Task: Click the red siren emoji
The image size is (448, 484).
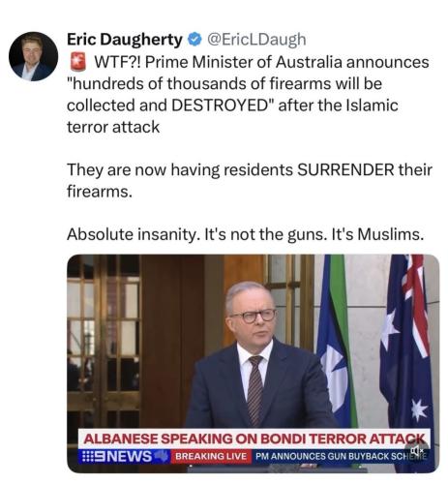Action: click(78, 62)
